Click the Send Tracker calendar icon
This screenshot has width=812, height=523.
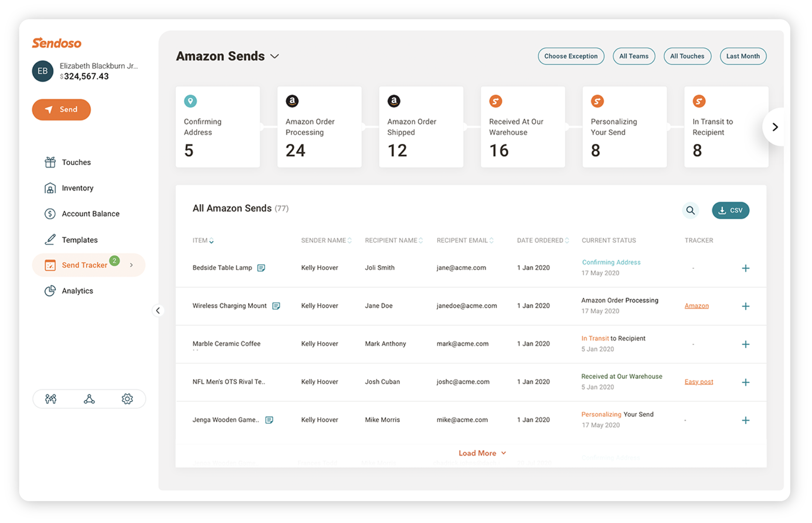pos(50,265)
